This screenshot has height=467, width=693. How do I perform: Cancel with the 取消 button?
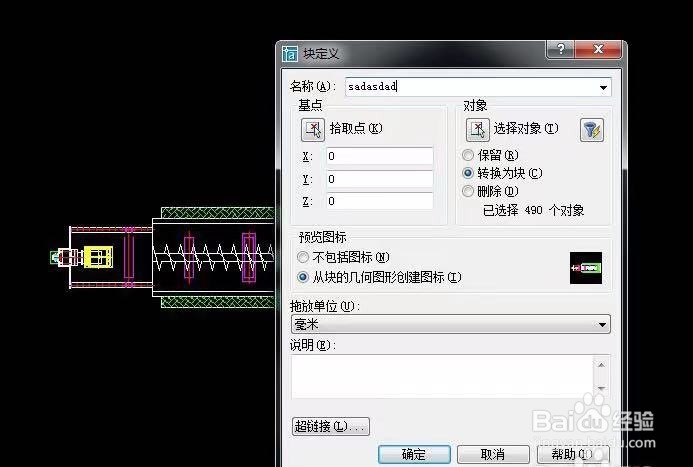(x=493, y=454)
